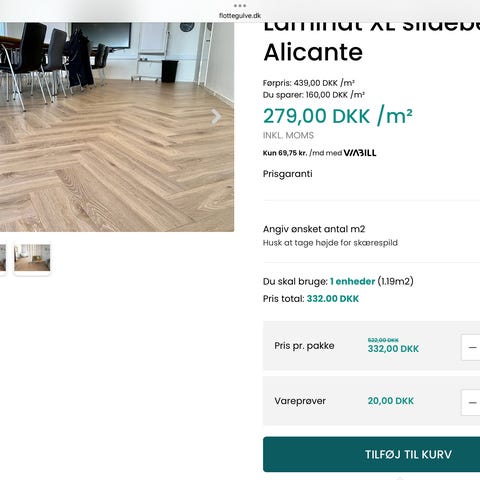
Task: Click the Vareprøver label
Action: tap(300, 401)
